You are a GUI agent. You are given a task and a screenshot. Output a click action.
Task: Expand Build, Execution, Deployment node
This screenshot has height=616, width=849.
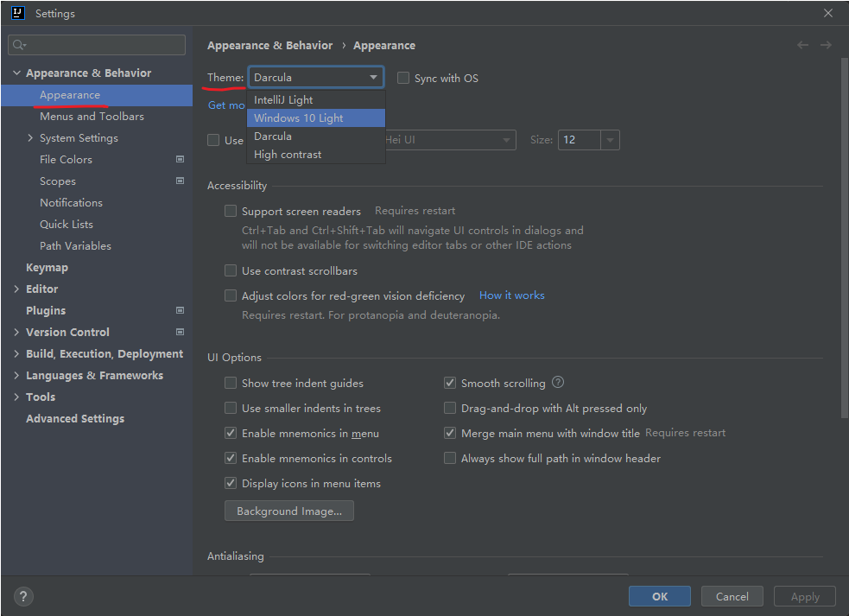pos(16,353)
